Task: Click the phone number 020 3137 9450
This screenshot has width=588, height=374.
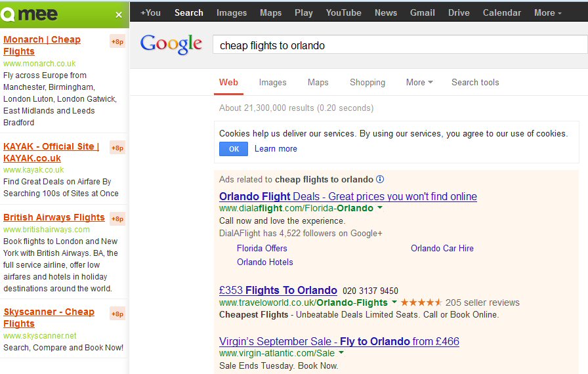Action: coord(370,291)
